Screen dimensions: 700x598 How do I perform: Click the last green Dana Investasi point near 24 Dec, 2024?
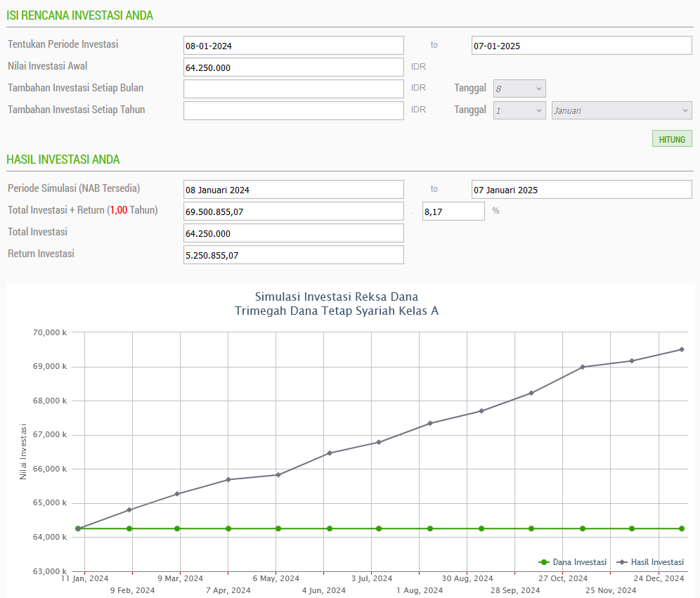682,528
